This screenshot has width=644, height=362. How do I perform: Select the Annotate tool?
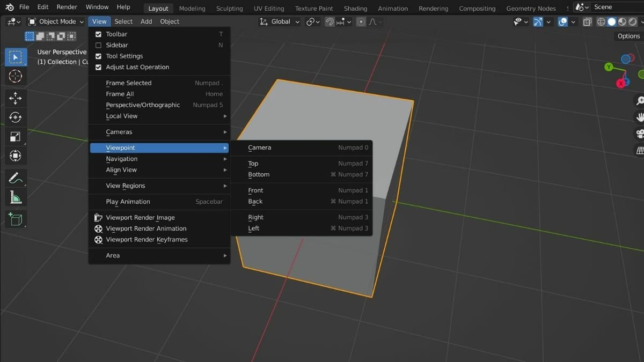[x=16, y=178]
